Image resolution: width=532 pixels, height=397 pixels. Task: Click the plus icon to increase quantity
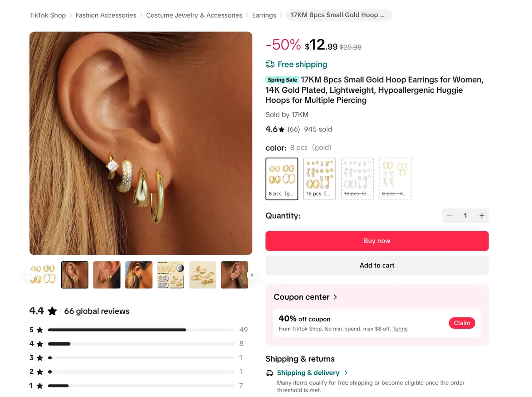[482, 216]
